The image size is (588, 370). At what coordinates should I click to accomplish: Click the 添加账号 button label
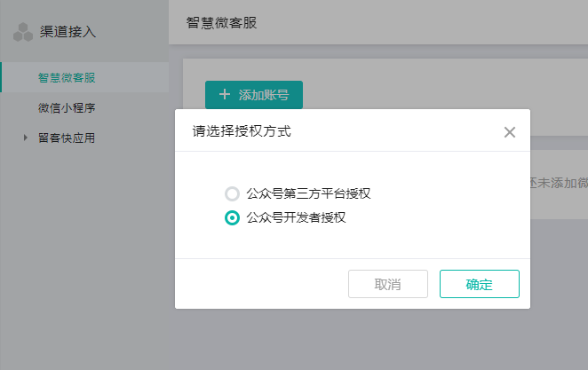264,94
